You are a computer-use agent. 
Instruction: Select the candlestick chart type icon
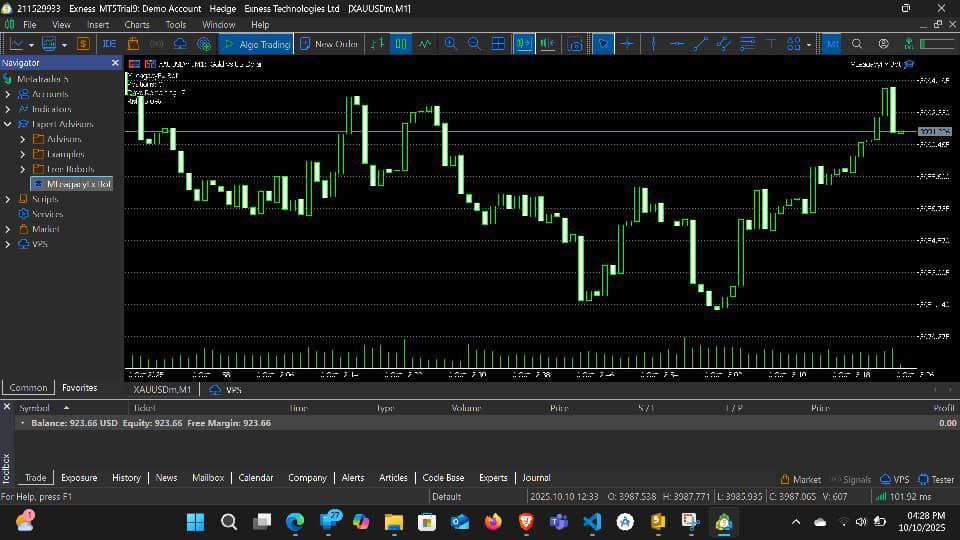(x=401, y=44)
